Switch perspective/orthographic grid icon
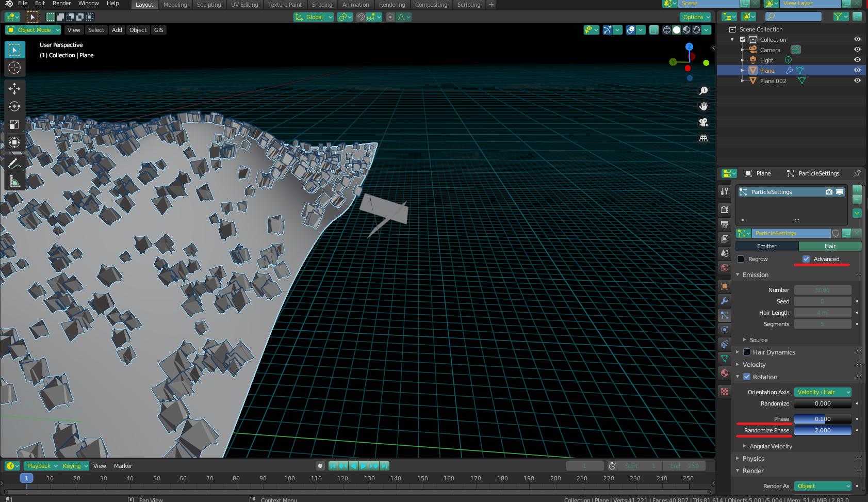The height and width of the screenshot is (502, 868). tap(703, 138)
